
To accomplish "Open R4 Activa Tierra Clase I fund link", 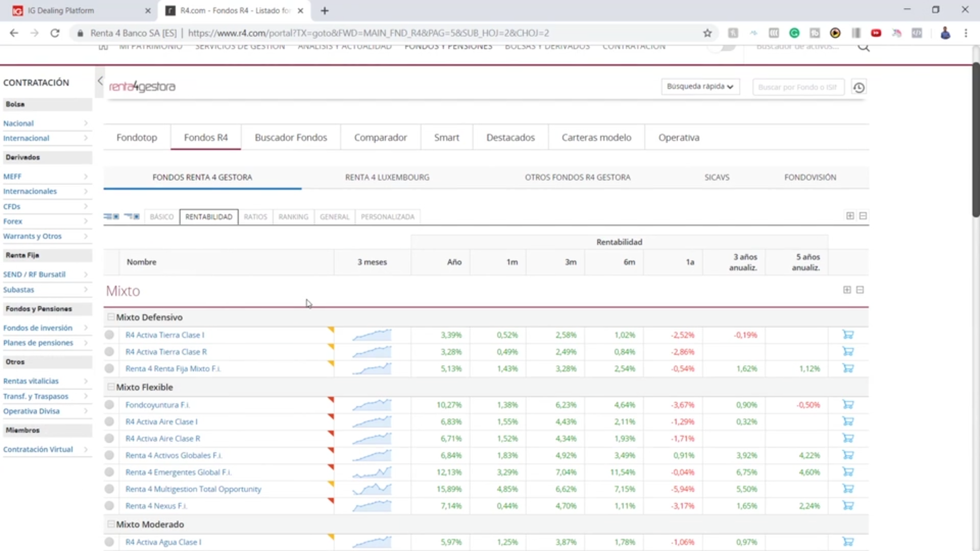I will [165, 335].
